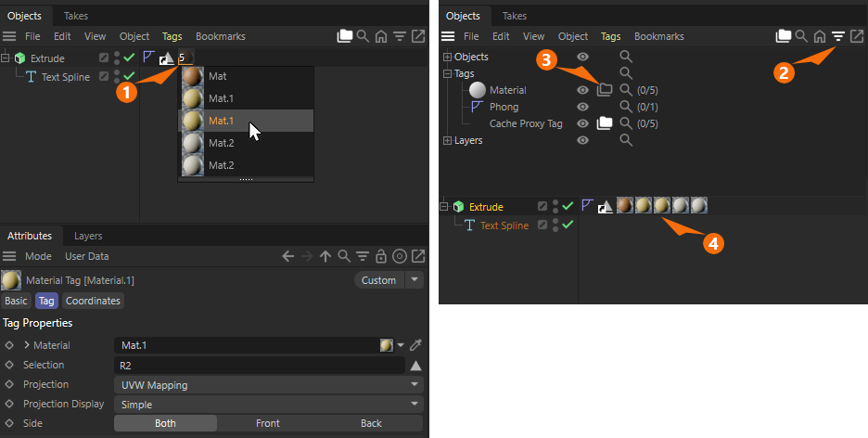Image resolution: width=868 pixels, height=438 pixels.
Task: Click the folder icon in left Objects toolbar
Action: [345, 36]
